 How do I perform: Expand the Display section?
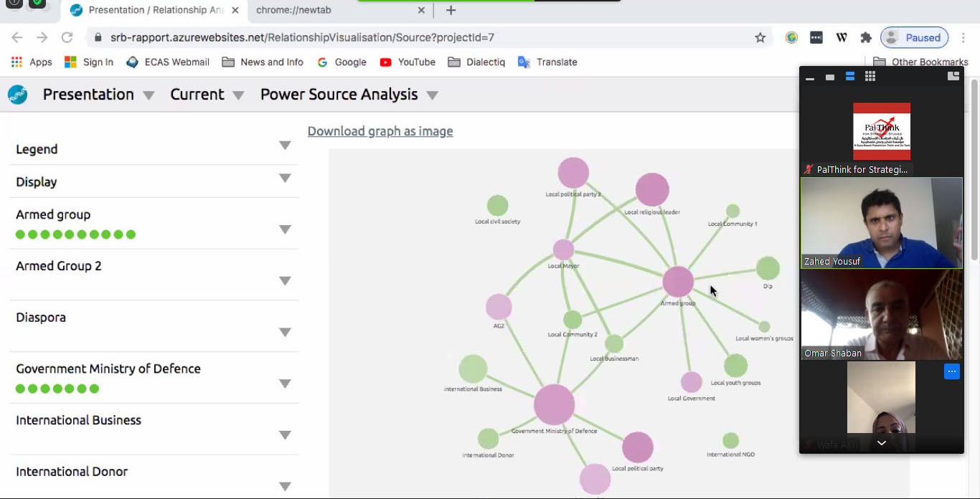click(285, 179)
